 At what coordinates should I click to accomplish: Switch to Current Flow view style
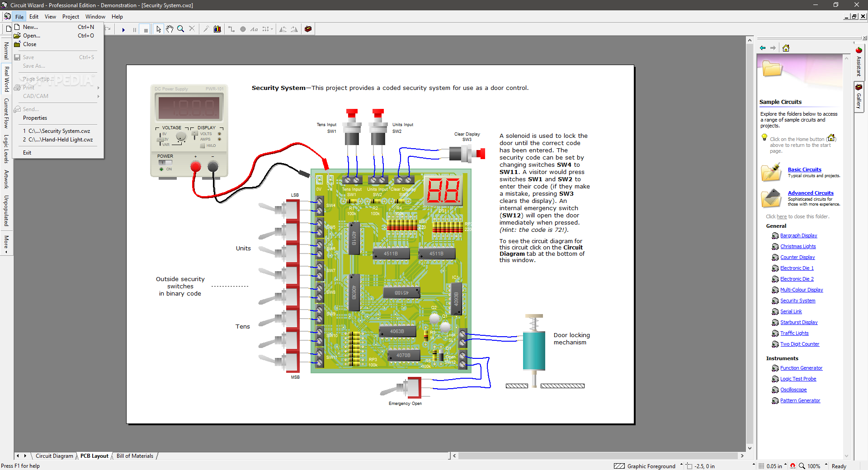pos(6,113)
